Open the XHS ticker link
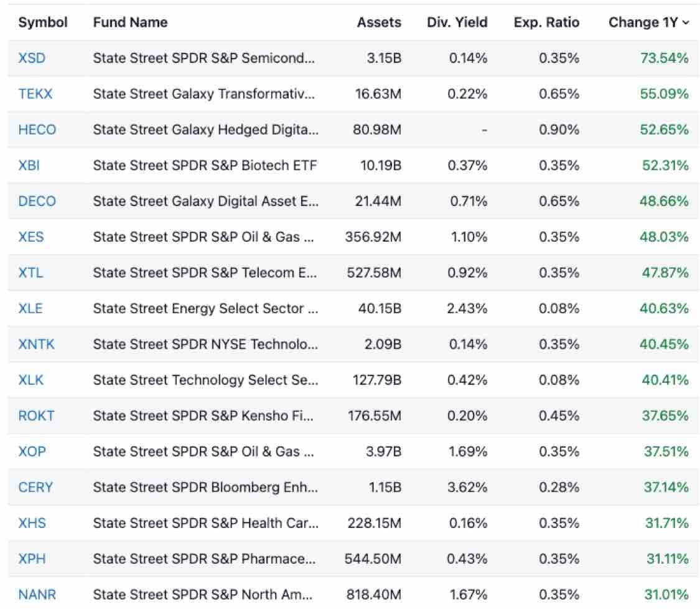This screenshot has height=609, width=700. 32,523
